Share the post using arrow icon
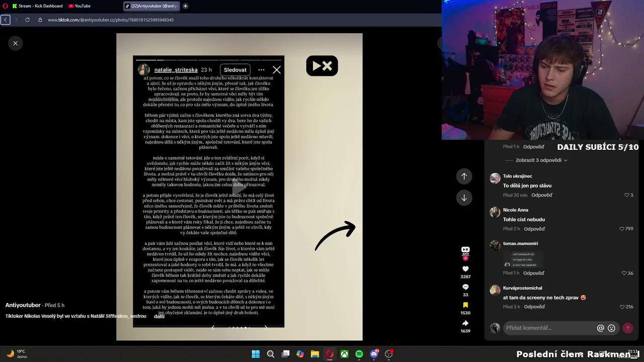 pyautogui.click(x=465, y=323)
